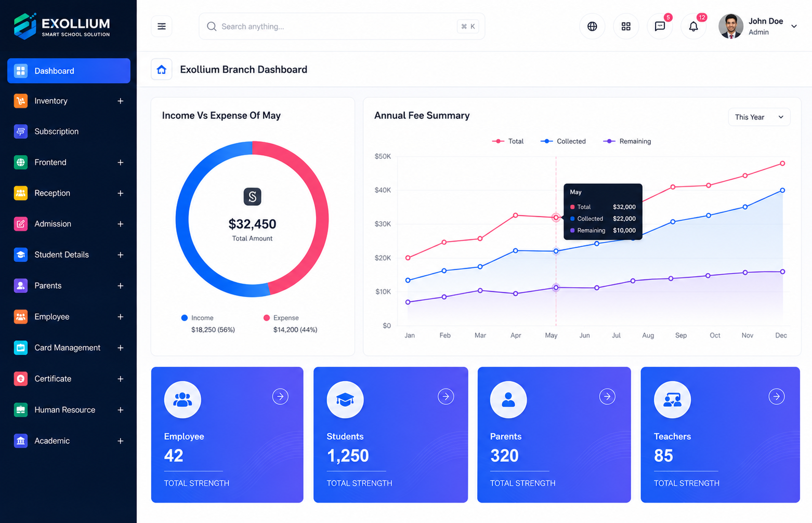Expand the Admission menu plus
Viewport: 812px width, 523px height.
pos(120,224)
